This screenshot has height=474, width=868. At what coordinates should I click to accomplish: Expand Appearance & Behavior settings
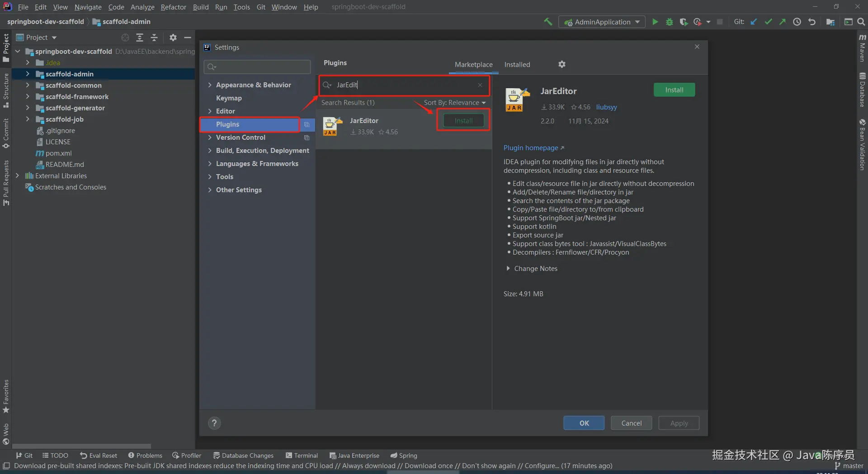tap(210, 85)
